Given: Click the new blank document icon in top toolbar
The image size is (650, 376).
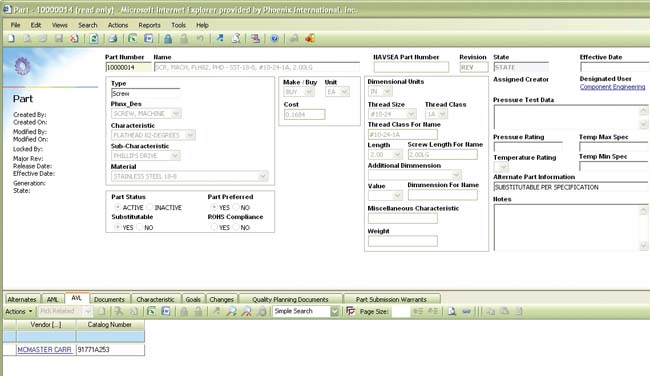Looking at the screenshot, I should pyautogui.click(x=12, y=39).
